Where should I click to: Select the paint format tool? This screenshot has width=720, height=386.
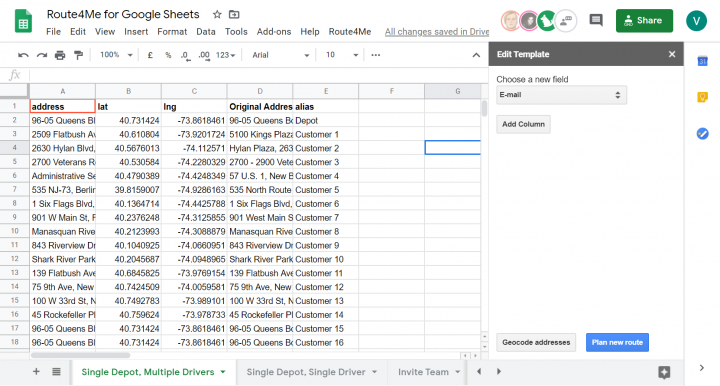pos(79,55)
